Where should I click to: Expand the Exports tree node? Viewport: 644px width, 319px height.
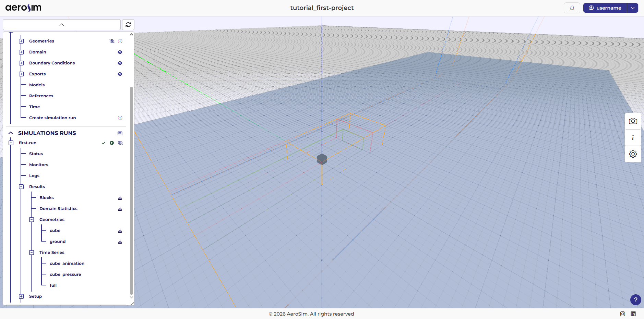point(21,74)
